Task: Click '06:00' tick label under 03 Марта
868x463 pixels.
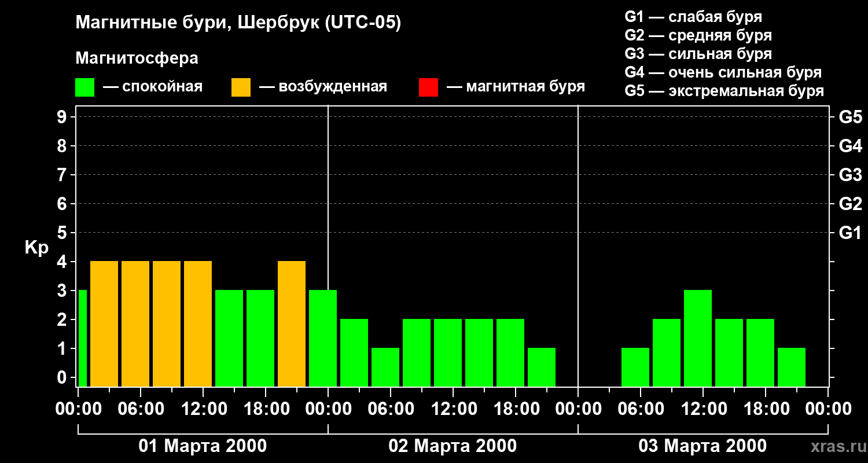Action: click(x=641, y=409)
